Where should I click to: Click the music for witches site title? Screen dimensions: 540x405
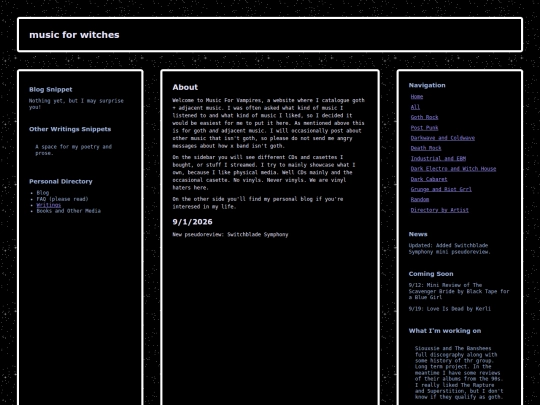(x=74, y=35)
